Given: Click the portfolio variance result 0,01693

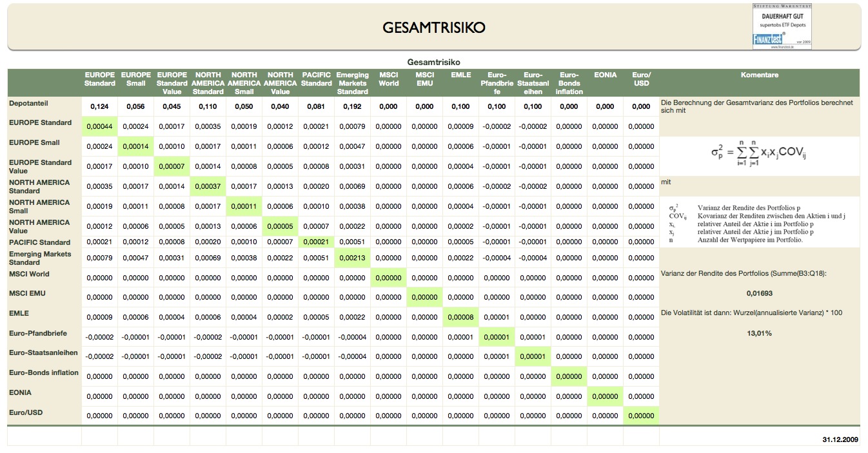Looking at the screenshot, I should click(760, 294).
